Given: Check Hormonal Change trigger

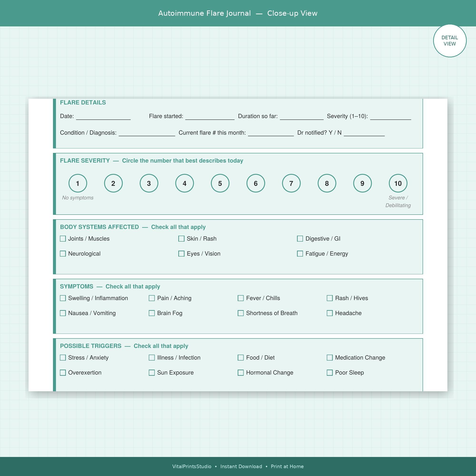Looking at the screenshot, I should coord(241,372).
